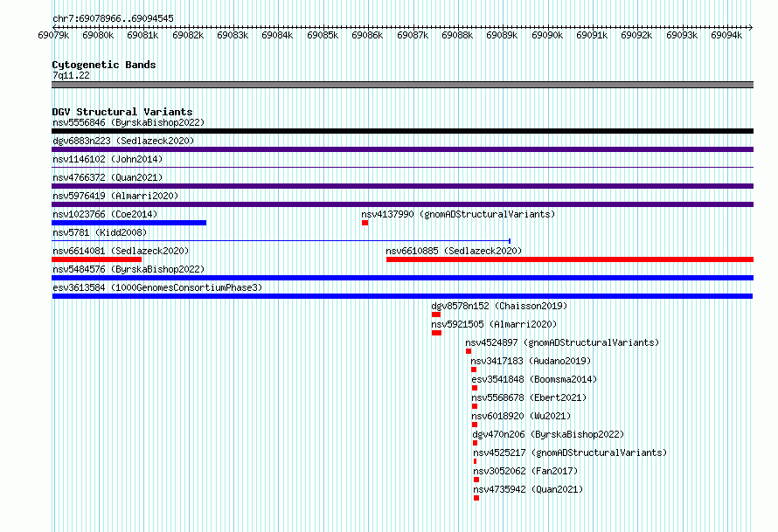Image resolution: width=778 pixels, height=532 pixels.
Task: Open the nsv1023766 (Coe2014) label
Action: [x=105, y=214]
